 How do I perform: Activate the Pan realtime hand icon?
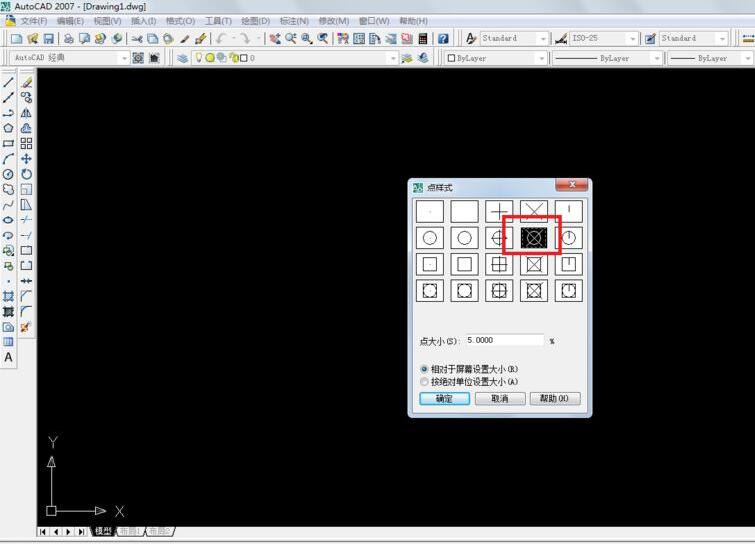[x=275, y=39]
